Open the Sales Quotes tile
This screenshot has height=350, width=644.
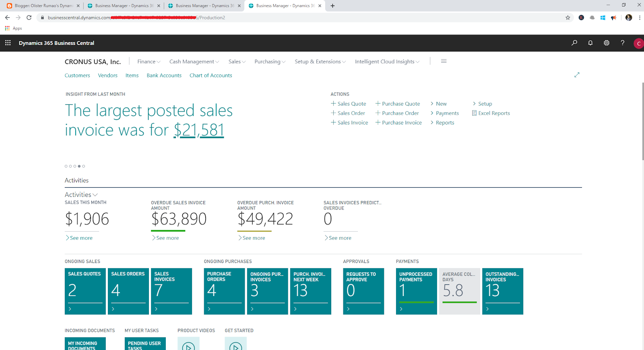pyautogui.click(x=85, y=291)
